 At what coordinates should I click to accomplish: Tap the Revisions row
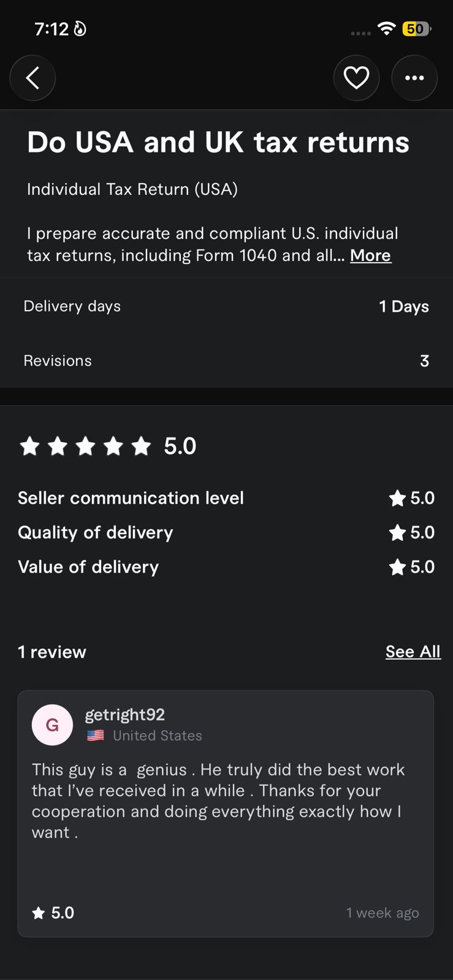click(x=226, y=361)
